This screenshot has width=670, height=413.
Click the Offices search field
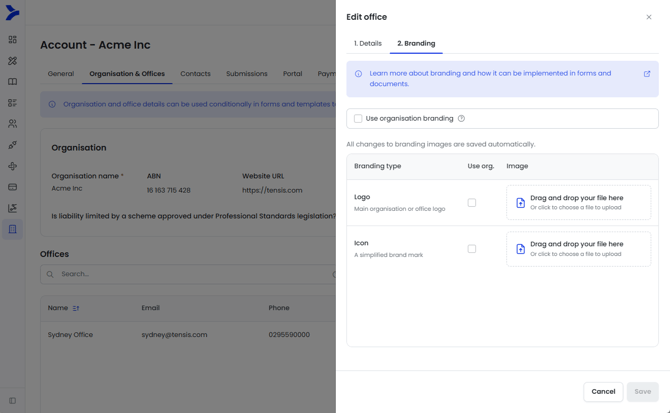(190, 274)
